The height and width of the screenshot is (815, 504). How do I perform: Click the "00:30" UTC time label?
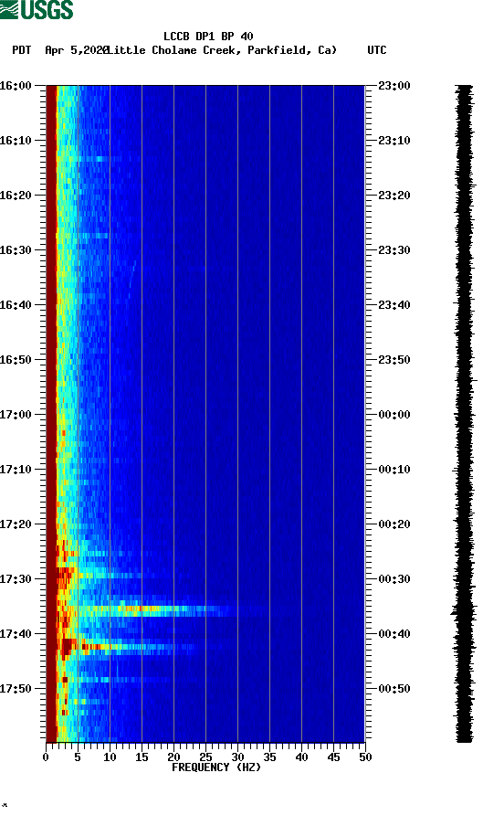pos(394,579)
